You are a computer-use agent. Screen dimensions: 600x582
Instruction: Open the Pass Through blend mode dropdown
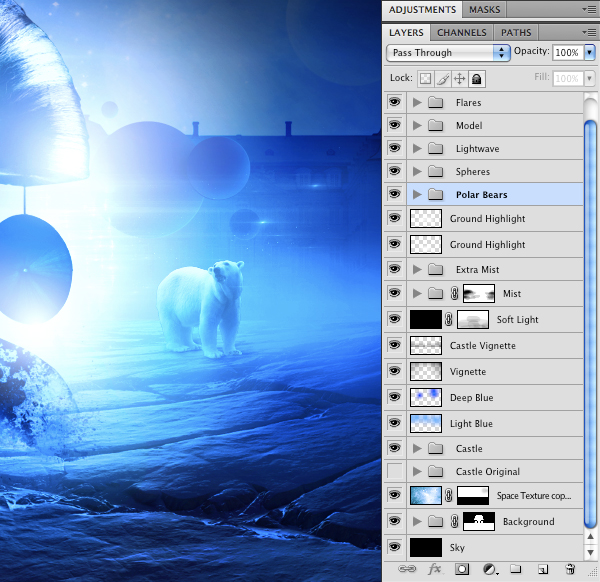[x=448, y=52]
